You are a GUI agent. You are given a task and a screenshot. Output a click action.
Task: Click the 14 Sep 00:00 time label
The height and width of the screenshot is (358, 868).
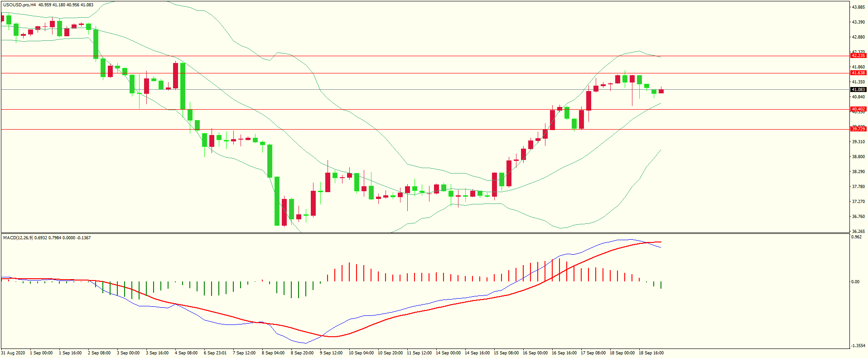coord(448,353)
